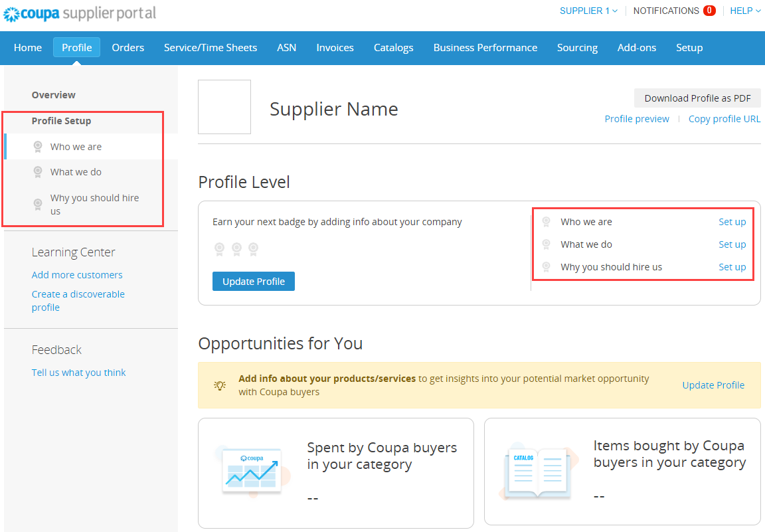Go to the Invoices tab
This screenshot has width=765, height=532.
[x=335, y=47]
